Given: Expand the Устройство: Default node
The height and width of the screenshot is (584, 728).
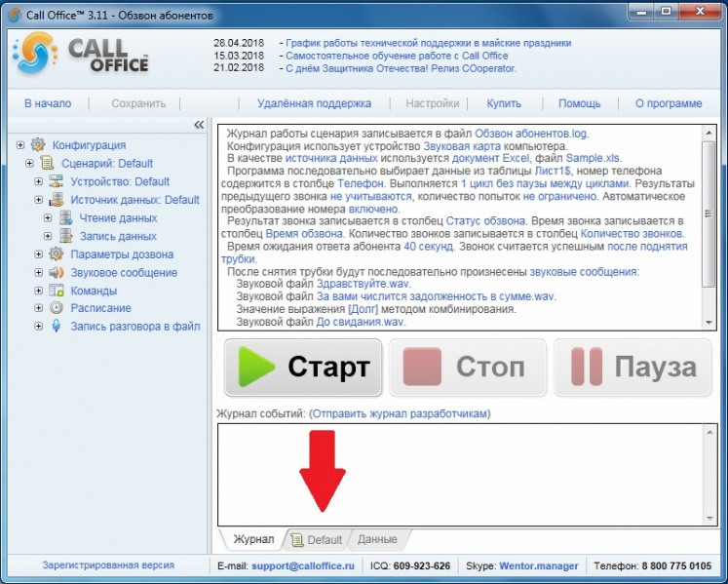Looking at the screenshot, I should pyautogui.click(x=39, y=181).
